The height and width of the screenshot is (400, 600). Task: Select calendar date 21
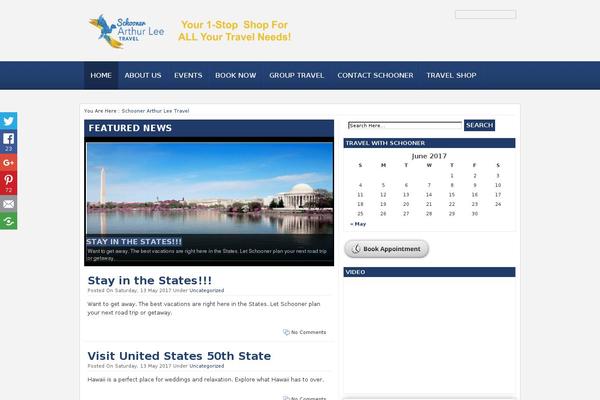(429, 204)
